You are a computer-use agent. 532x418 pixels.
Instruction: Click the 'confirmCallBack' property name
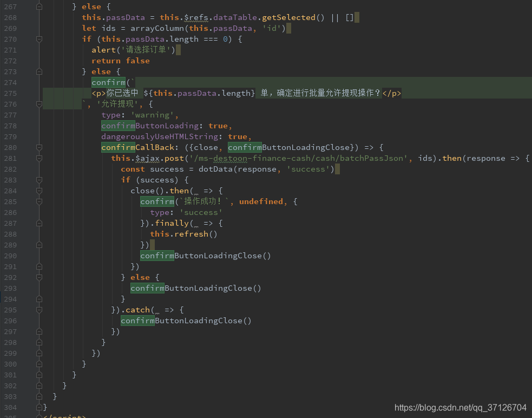138,147
